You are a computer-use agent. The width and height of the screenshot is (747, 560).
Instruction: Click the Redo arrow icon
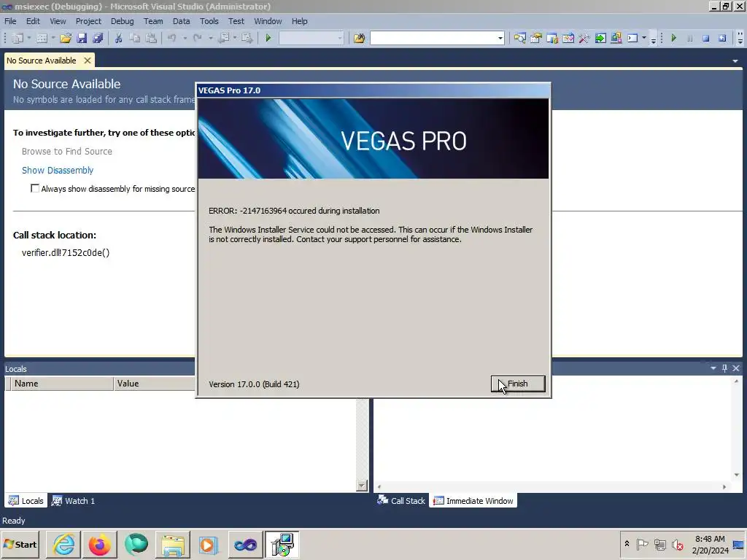(x=198, y=38)
